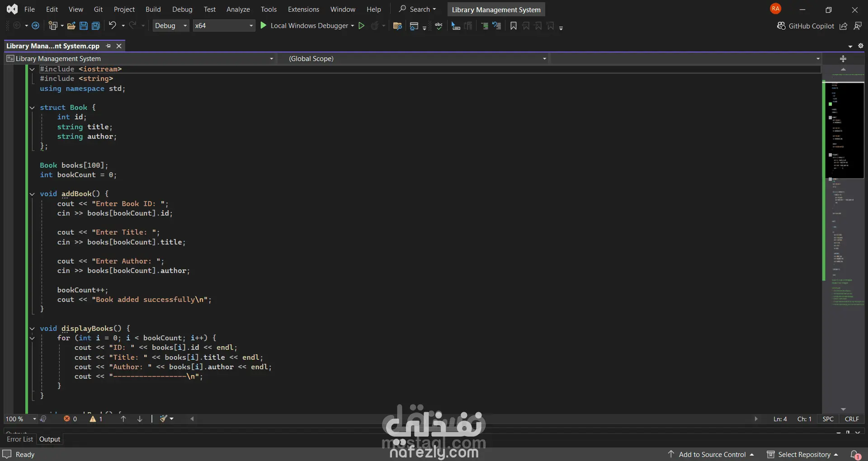This screenshot has height=461, width=868.
Task: Open the (Global Scope) dropdown
Action: point(418,59)
